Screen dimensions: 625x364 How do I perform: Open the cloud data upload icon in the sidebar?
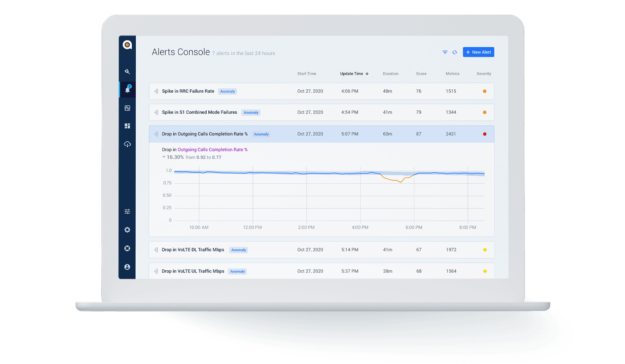click(x=127, y=144)
